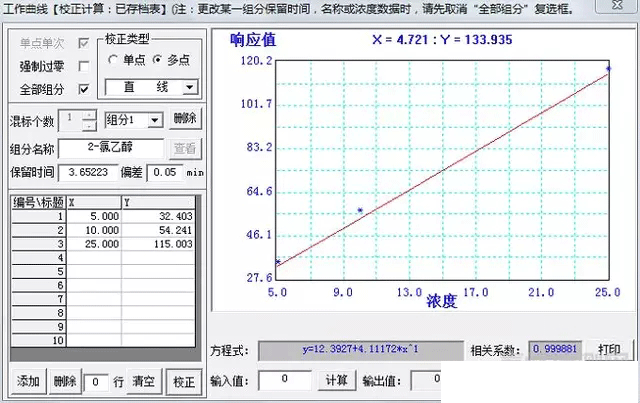The width and height of the screenshot is (640, 403).
Task: Click the 校正 button
Action: pyautogui.click(x=182, y=381)
